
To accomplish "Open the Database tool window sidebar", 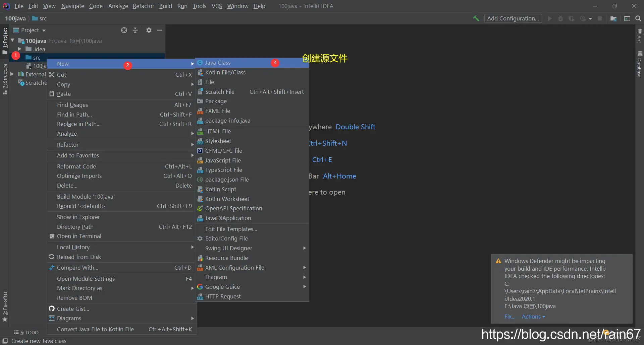I will click(639, 64).
